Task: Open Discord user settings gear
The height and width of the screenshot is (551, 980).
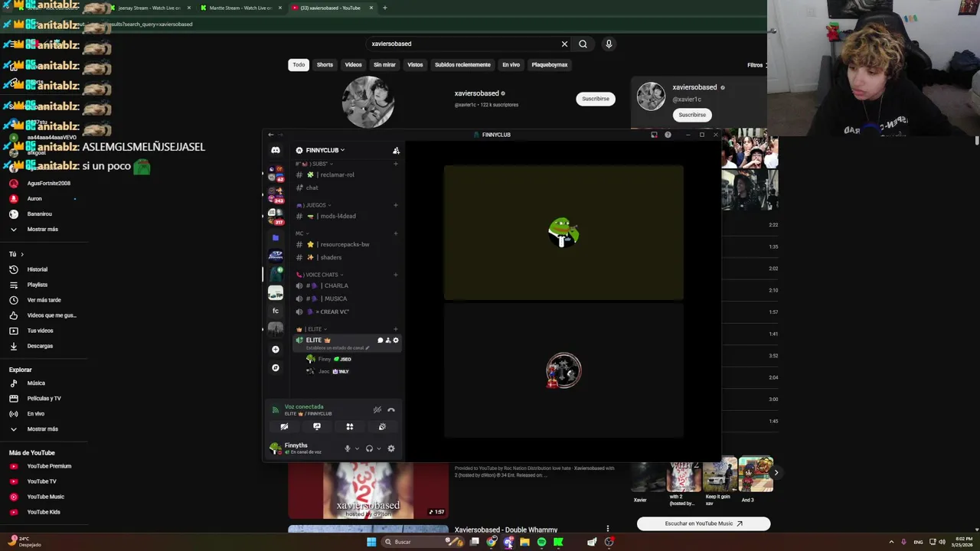Action: (x=391, y=448)
